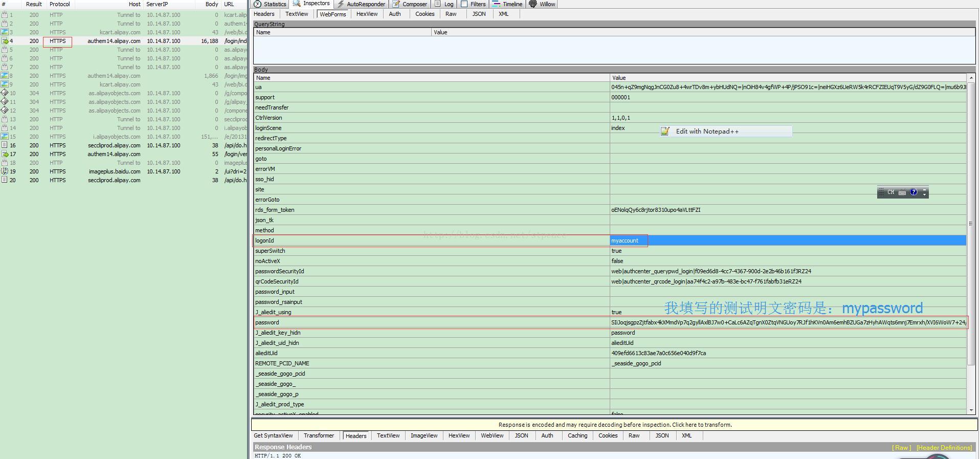Image resolution: width=980 pixels, height=459 pixels.
Task: Open the Timeline tab
Action: (507, 4)
